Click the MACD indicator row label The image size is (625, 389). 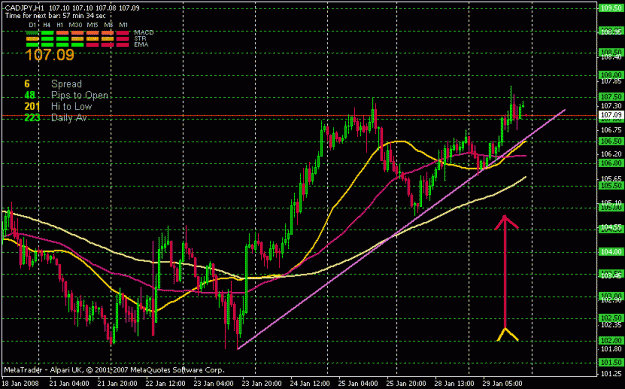[x=143, y=32]
